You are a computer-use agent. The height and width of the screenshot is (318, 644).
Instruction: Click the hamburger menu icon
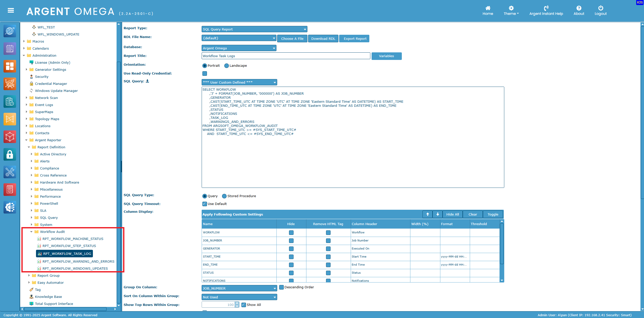coord(11,10)
